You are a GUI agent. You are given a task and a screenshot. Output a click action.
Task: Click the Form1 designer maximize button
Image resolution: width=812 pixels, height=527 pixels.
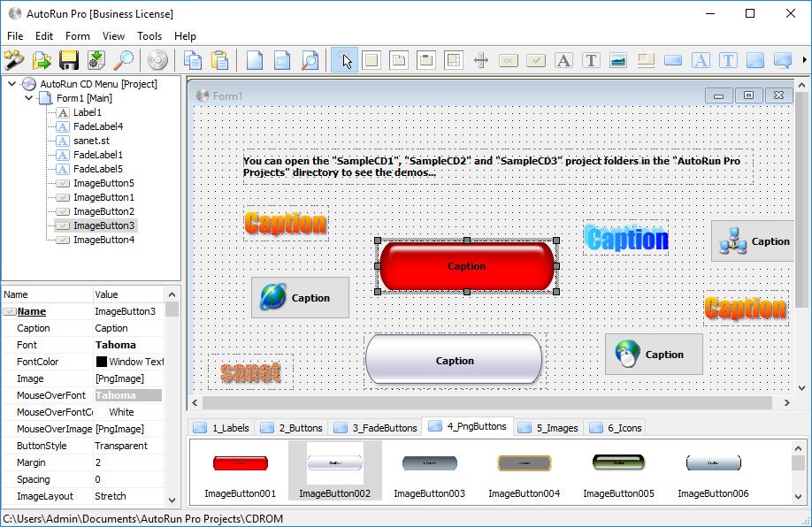[748, 95]
